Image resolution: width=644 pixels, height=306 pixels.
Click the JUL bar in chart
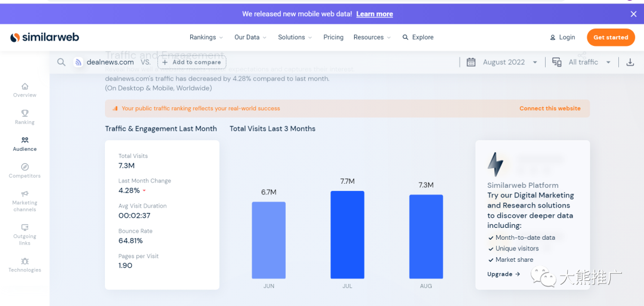tap(347, 234)
